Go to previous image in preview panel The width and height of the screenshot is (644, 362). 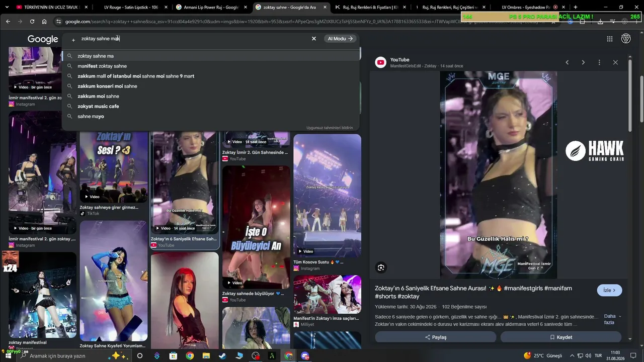(x=567, y=62)
